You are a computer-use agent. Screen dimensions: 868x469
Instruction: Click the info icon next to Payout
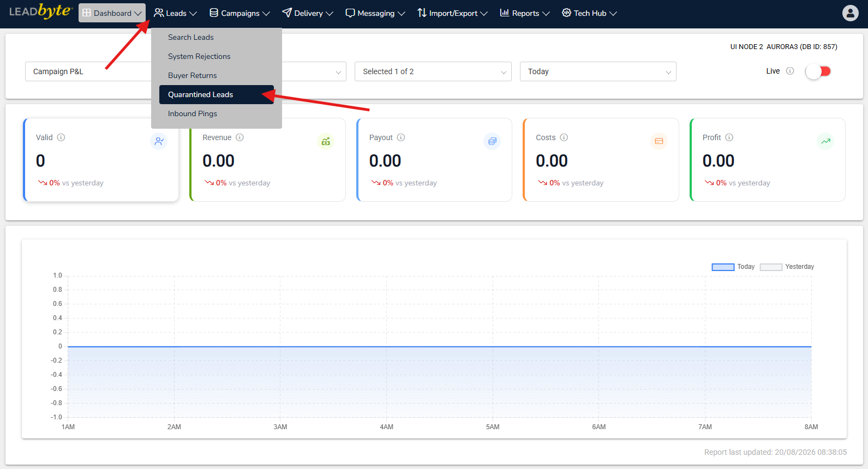point(401,137)
